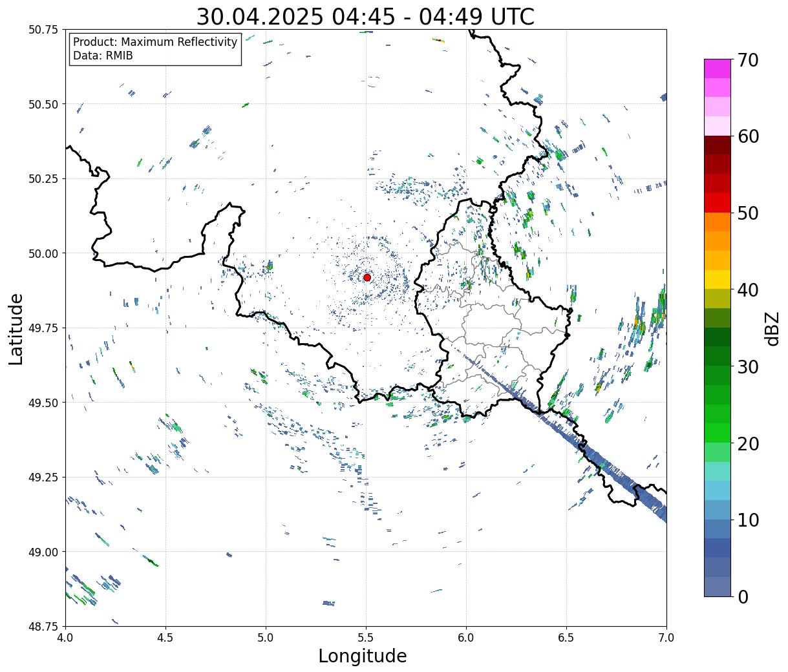Click the 'Latitude' axis label

point(16,328)
